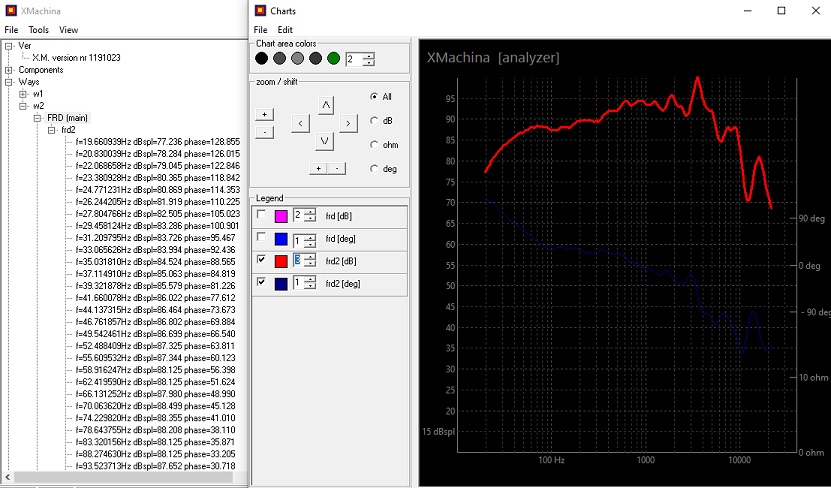Shift chart right with the > button
Viewport: 831px width, 488px height.
pyautogui.click(x=348, y=123)
